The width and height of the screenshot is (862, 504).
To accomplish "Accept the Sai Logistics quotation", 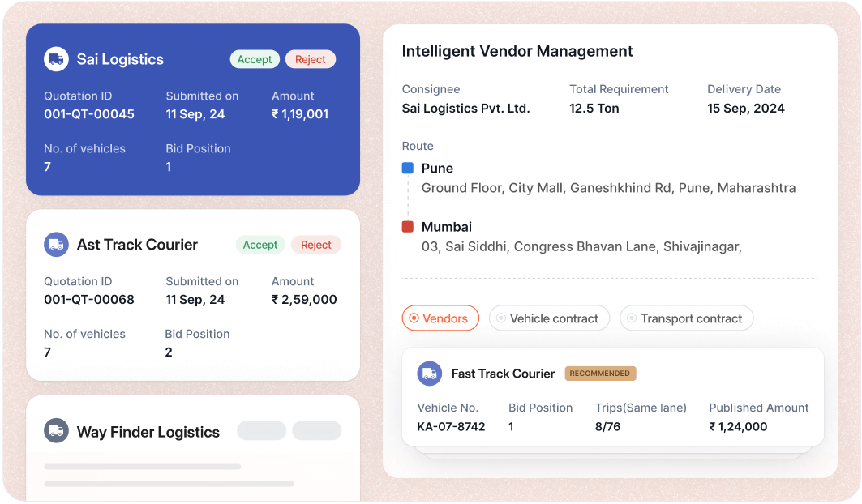I will pyautogui.click(x=255, y=59).
